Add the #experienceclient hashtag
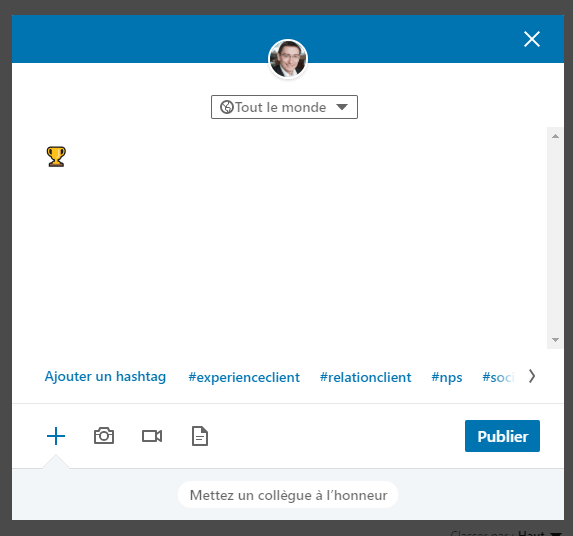Viewport: 573px width, 536px height. (244, 377)
